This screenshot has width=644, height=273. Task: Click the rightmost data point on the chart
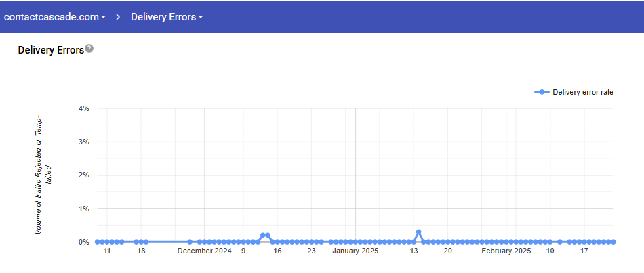[x=613, y=242]
